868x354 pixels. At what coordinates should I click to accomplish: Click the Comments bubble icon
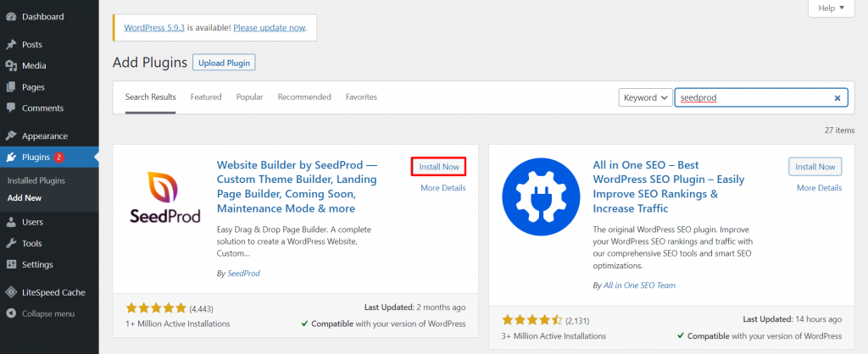point(10,108)
